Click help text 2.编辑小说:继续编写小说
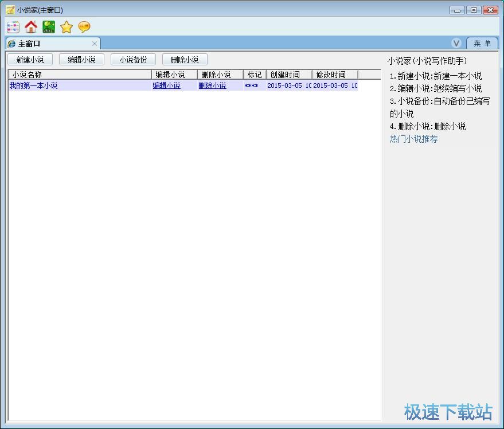 coord(436,88)
